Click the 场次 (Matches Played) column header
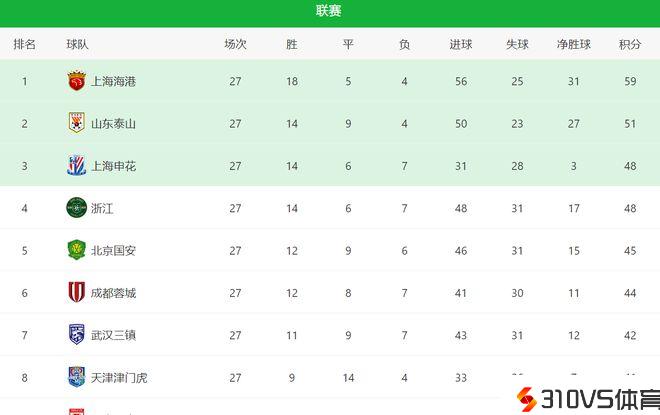Viewport: 660px width, 415px height. (x=235, y=44)
